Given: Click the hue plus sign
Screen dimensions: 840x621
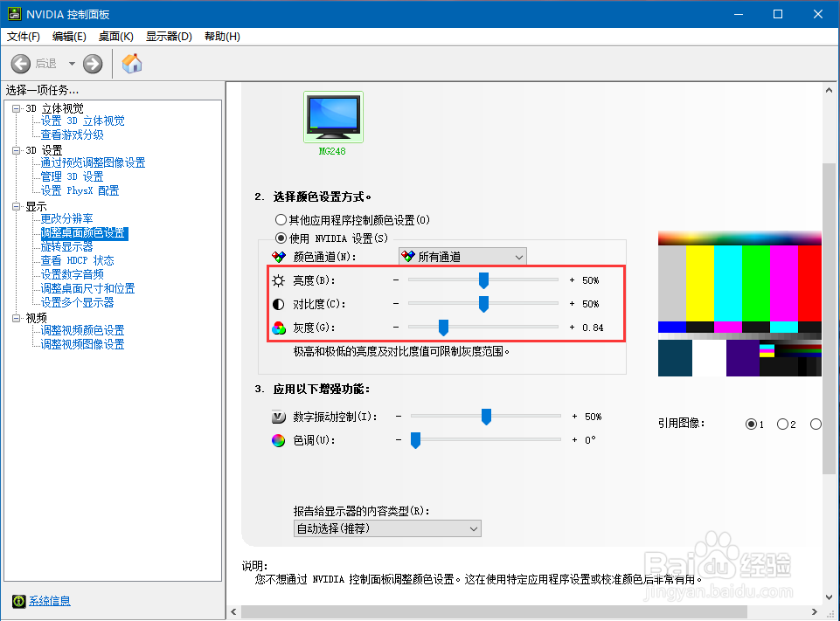Looking at the screenshot, I should 575,439.
